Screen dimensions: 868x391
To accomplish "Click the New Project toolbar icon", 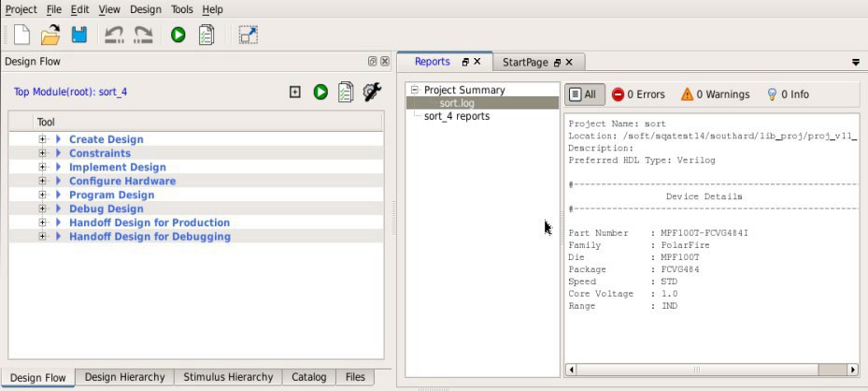I will point(21,36).
